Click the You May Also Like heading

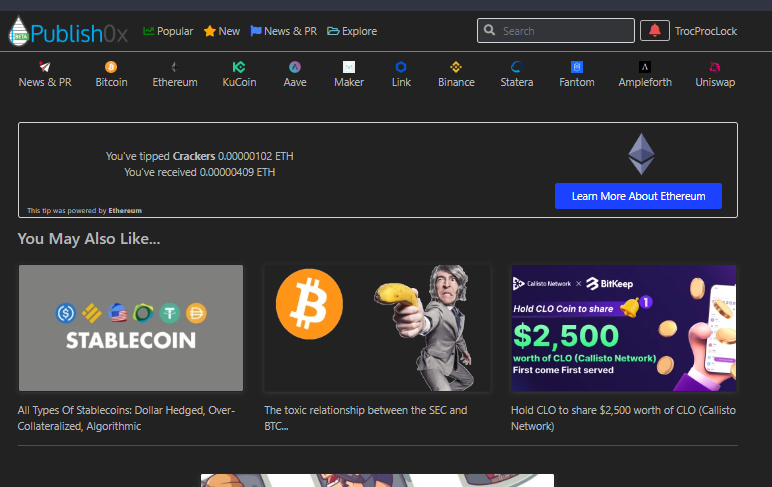pos(89,239)
